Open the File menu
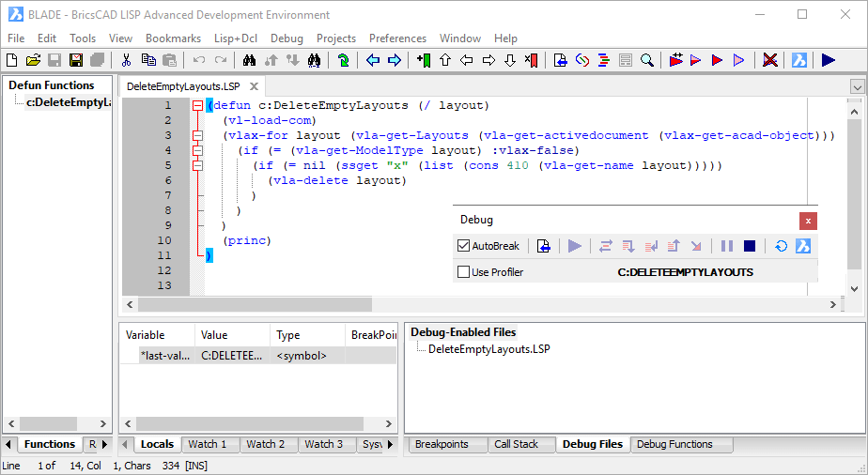Image resolution: width=868 pixels, height=475 pixels. click(x=15, y=38)
